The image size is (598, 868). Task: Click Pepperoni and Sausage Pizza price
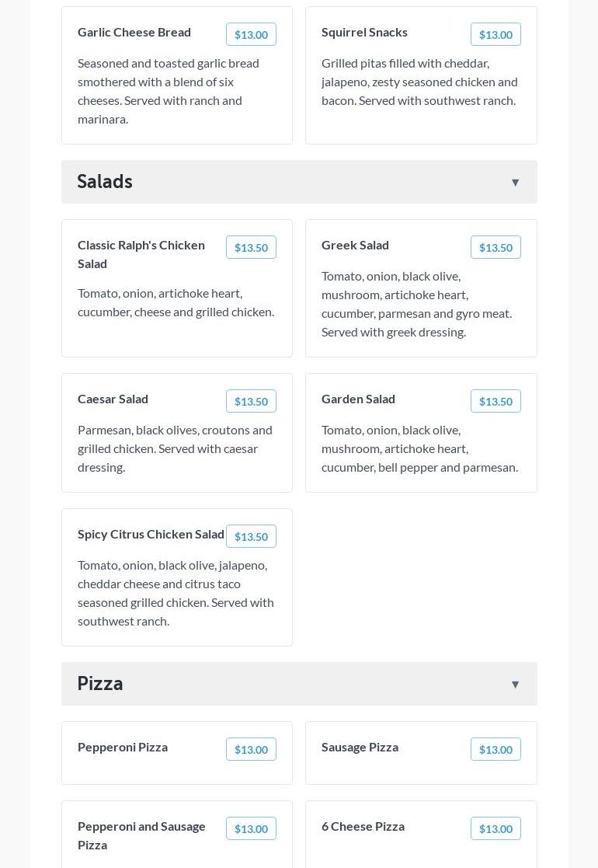tap(251, 828)
